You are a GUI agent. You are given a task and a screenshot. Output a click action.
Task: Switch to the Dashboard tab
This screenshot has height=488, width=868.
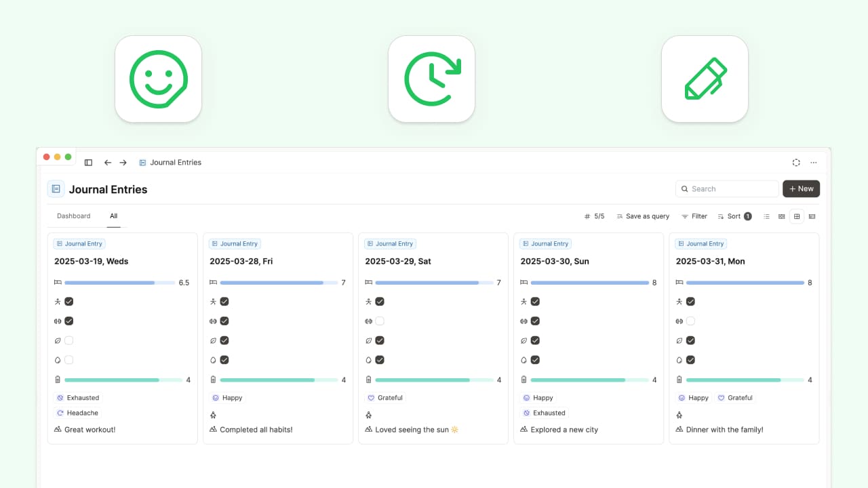pyautogui.click(x=73, y=216)
